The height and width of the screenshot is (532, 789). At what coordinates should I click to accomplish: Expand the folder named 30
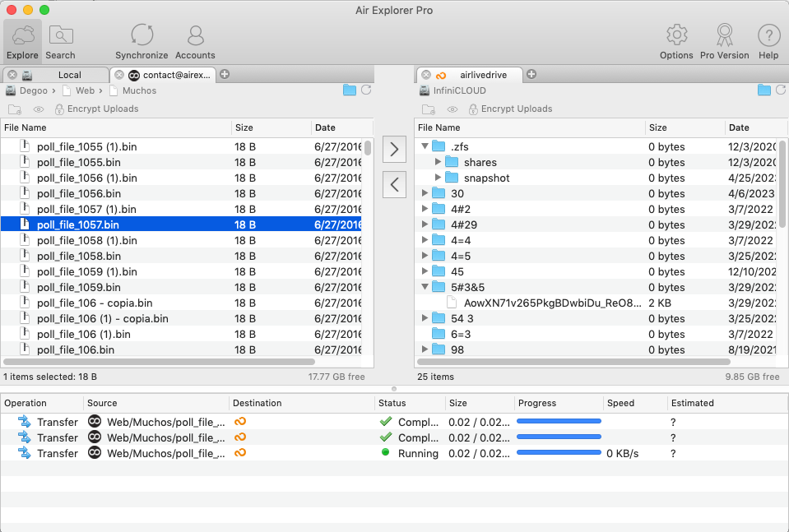425,193
